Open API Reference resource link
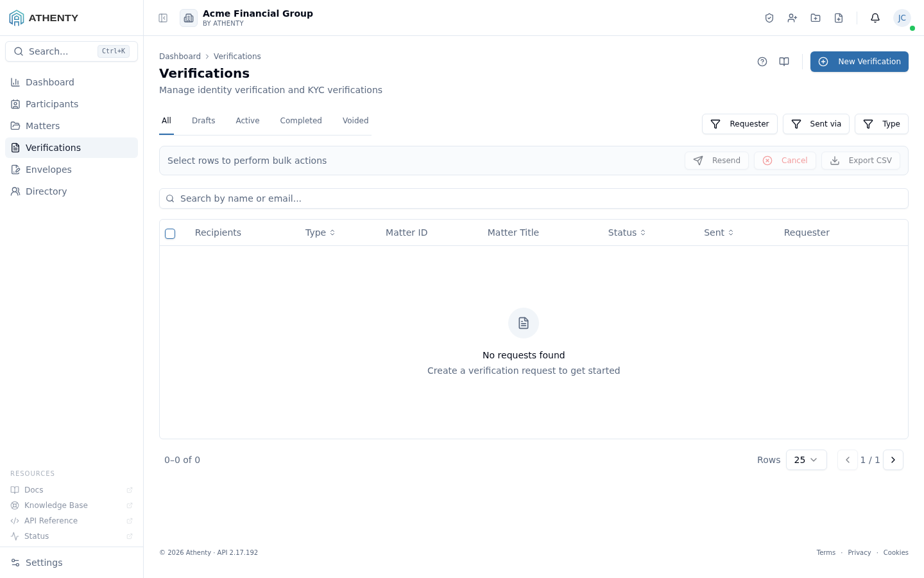 pos(71,521)
